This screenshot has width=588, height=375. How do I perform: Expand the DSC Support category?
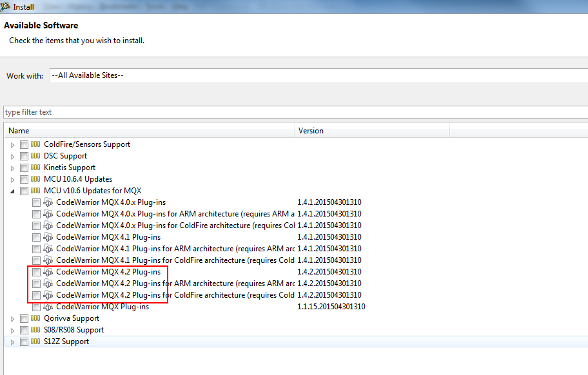(x=12, y=157)
